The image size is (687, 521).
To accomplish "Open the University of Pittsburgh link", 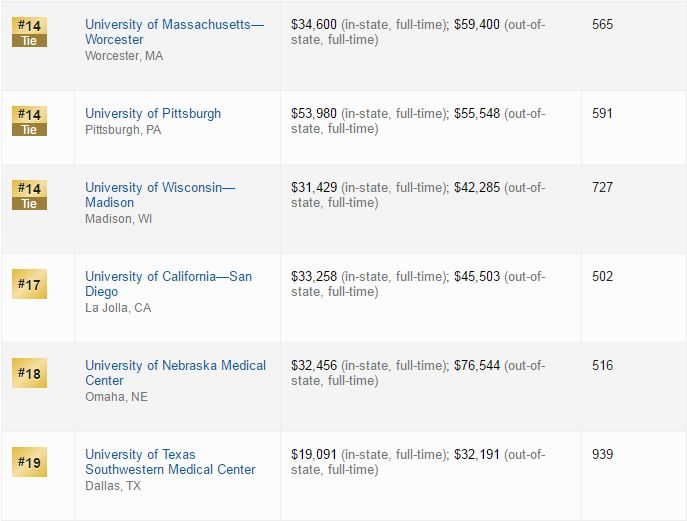I will click(x=153, y=113).
